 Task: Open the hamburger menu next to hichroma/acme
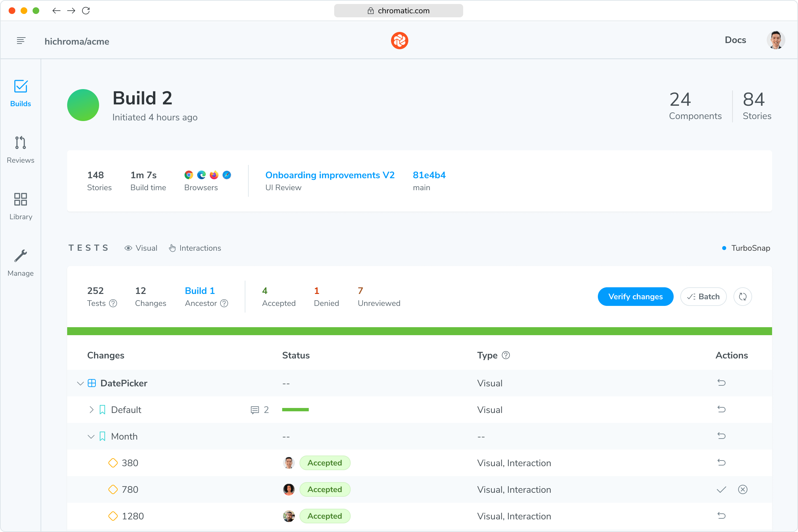(21, 40)
